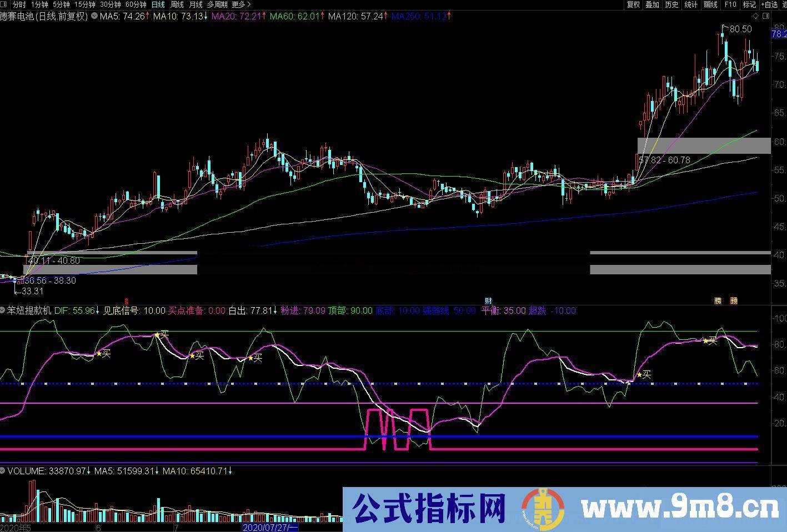The image size is (787, 532).
Task: Toggle 复权 adjusted price mode
Action: coord(633,4)
